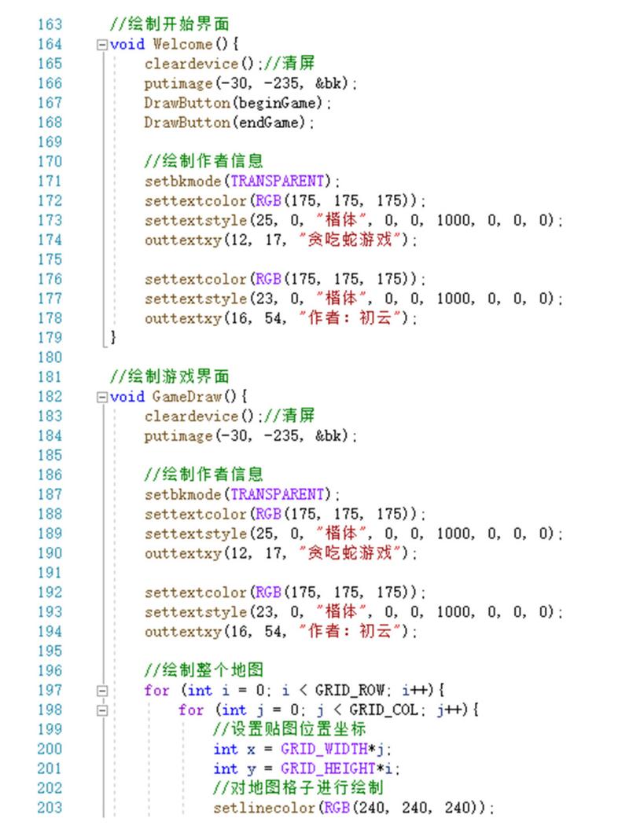Click the "贪吃蛇游戏" string on line 174
The width and height of the screenshot is (629, 840).
point(350,240)
